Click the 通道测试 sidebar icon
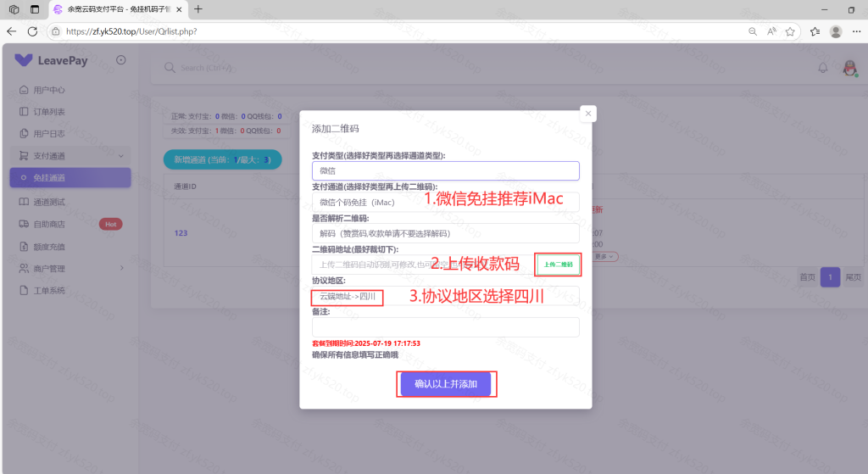The width and height of the screenshot is (868, 474). (24, 202)
